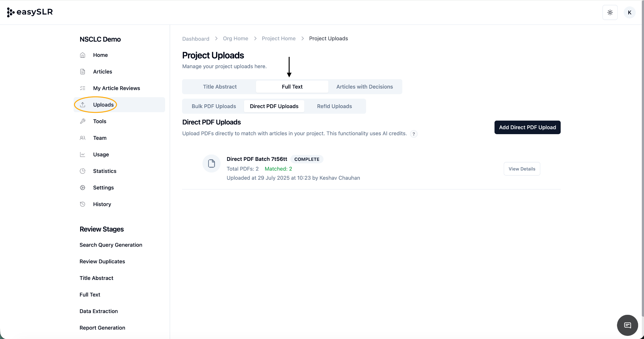Click the Statistics pie chart icon
The height and width of the screenshot is (339, 644).
(83, 171)
